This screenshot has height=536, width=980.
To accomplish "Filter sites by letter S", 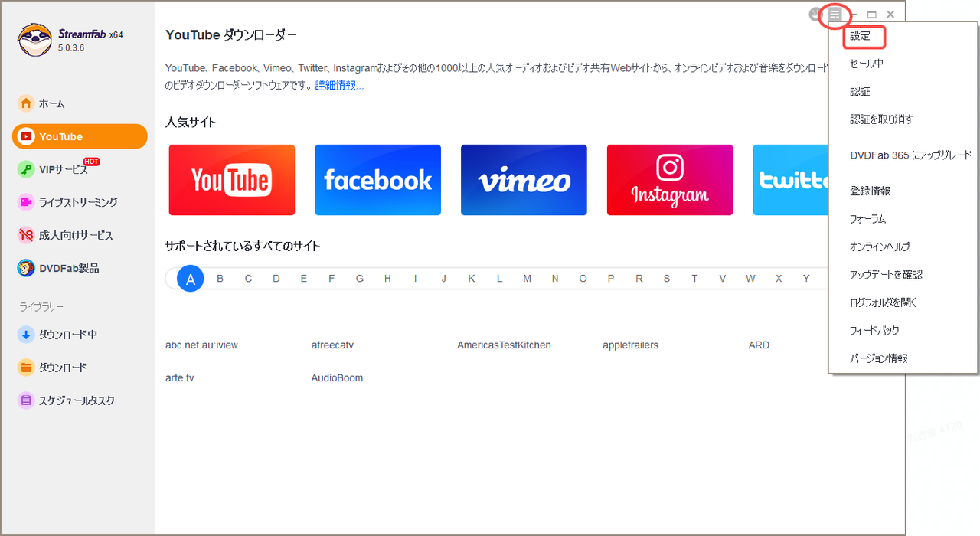I will pyautogui.click(x=667, y=279).
